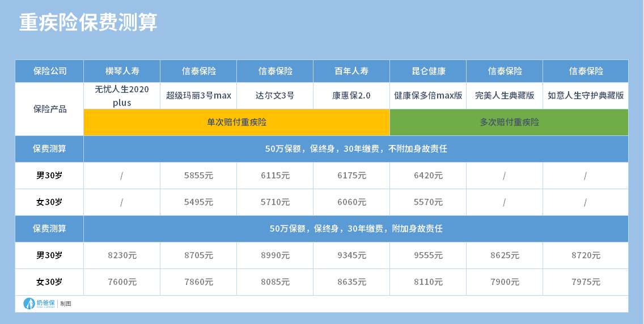The width and height of the screenshot is (644, 324).
Task: Click 保费测算 label beside 不附加身故责任 banner
Action: (x=50, y=149)
